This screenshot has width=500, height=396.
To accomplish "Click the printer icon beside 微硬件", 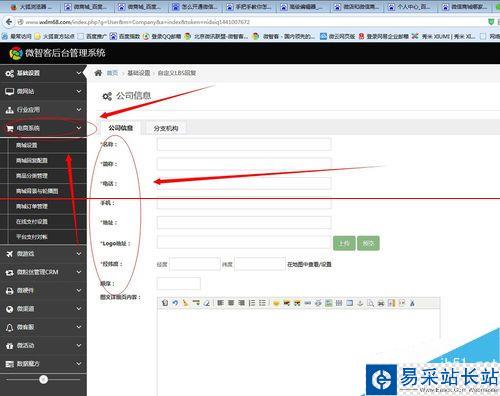I will pyautogui.click(x=10, y=291).
